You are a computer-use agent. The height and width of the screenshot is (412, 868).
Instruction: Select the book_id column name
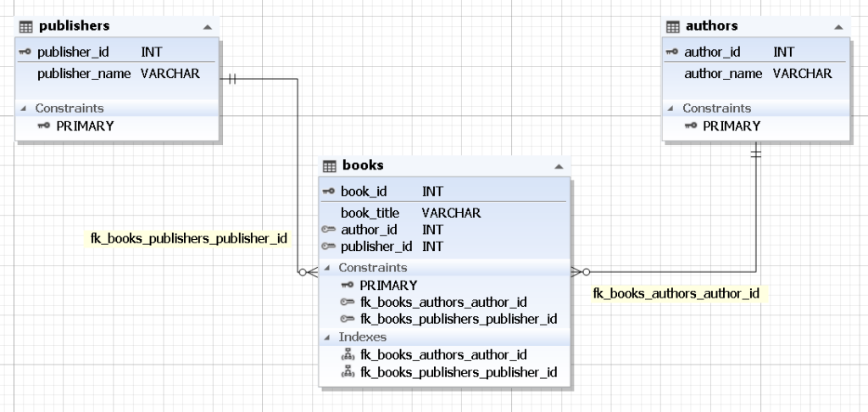pyautogui.click(x=364, y=192)
